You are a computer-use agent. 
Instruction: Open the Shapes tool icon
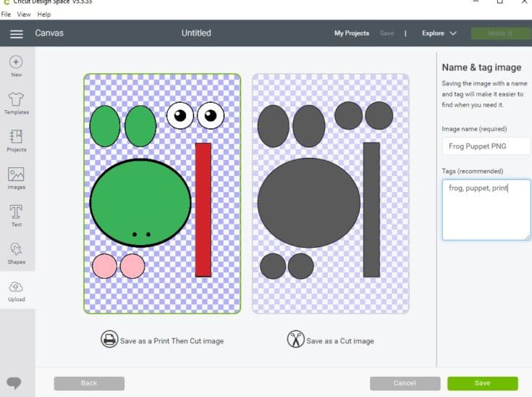point(16,249)
